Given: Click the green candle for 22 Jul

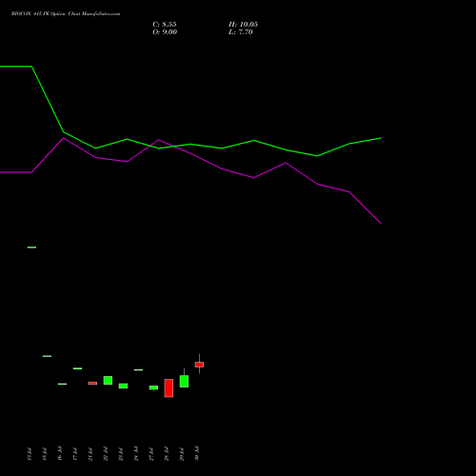Looking at the screenshot, I should point(108,380).
